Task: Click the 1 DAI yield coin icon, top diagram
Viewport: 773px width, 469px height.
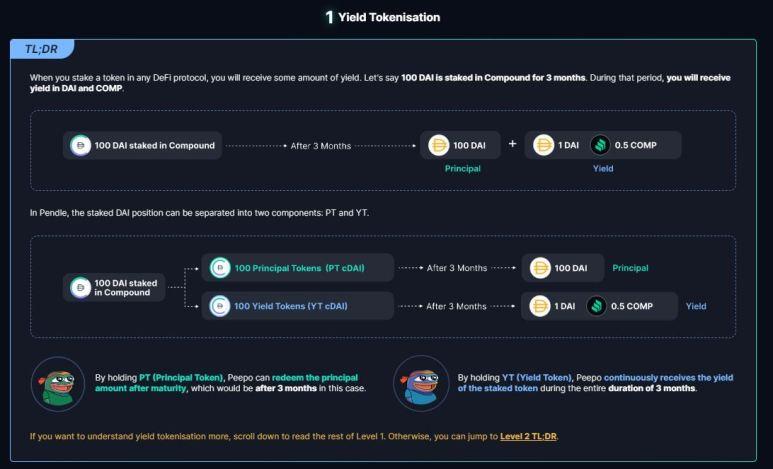Action: pyautogui.click(x=544, y=145)
